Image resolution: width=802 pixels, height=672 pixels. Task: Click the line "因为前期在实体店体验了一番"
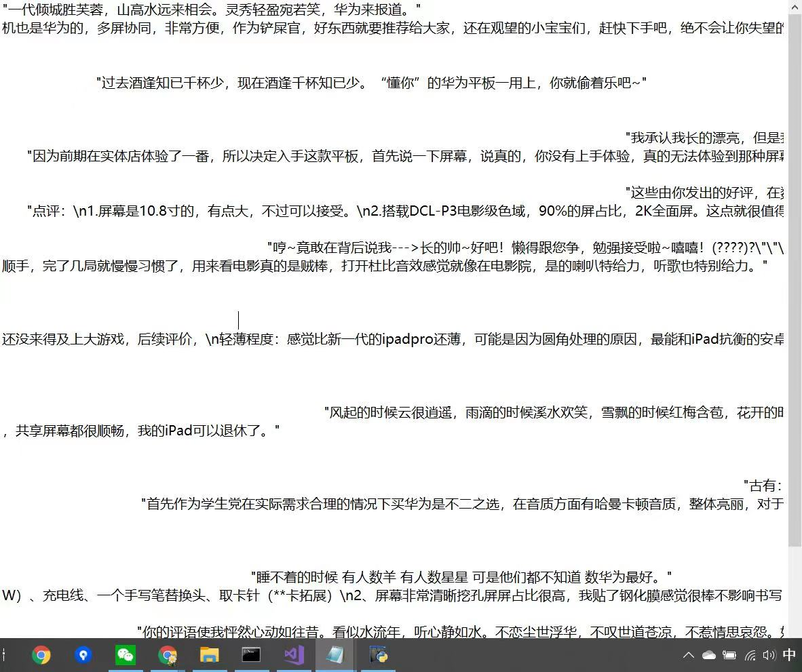405,156
